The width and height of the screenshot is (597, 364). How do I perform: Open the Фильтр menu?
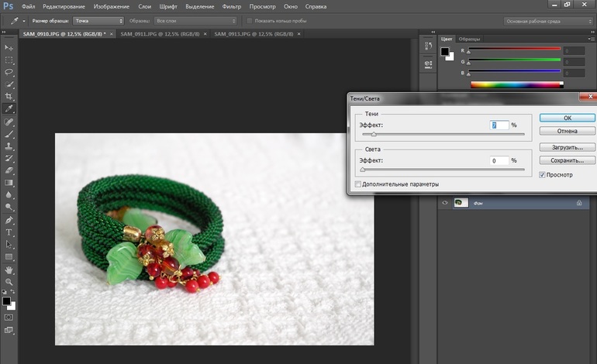[x=231, y=6]
